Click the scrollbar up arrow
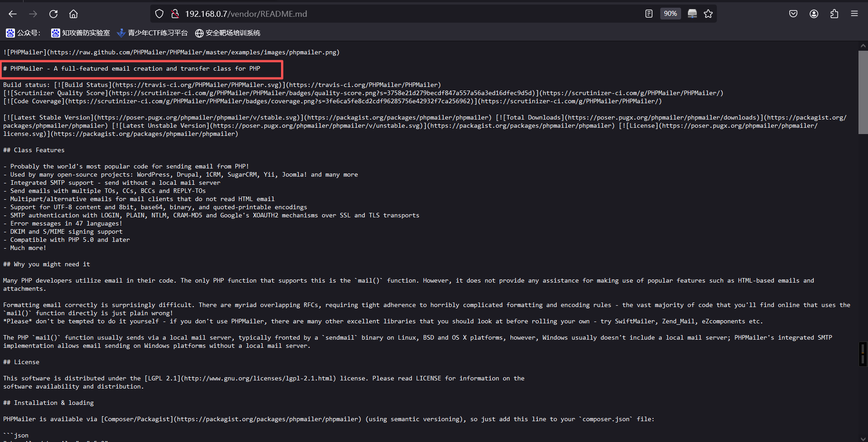Screen dimensions: 868x442 863,46
